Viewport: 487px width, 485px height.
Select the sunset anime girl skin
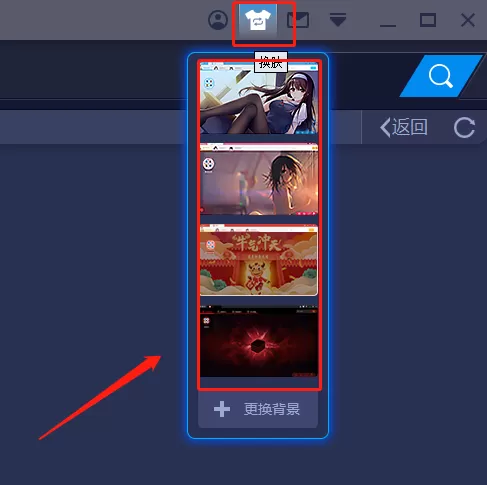coord(259,179)
